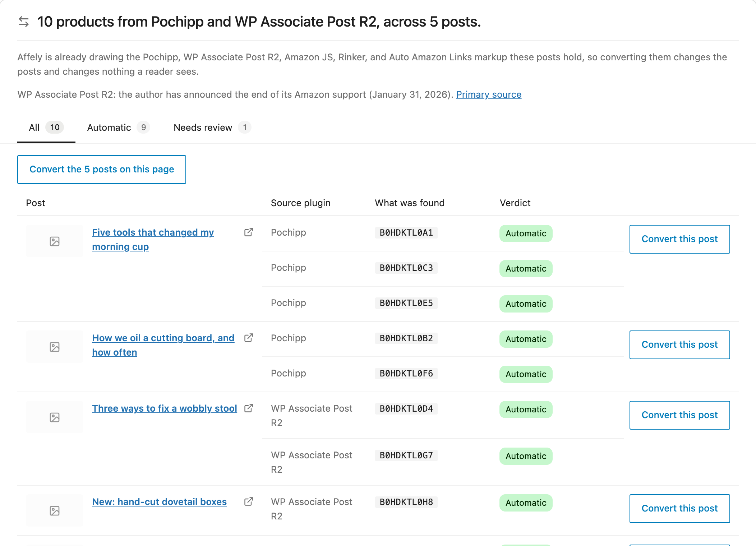
Task: Click the WP Associate Post R2 cell for B0HDKTL0D4
Action: click(312, 416)
